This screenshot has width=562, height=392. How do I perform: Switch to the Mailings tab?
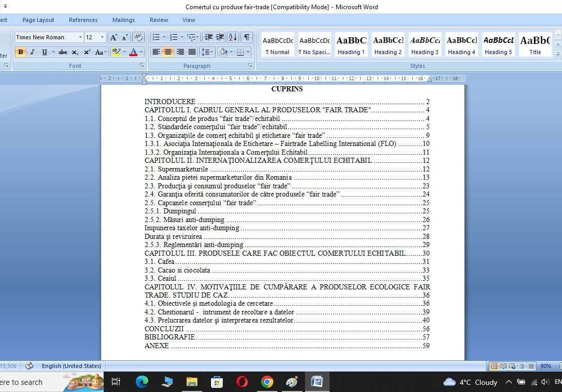point(124,20)
